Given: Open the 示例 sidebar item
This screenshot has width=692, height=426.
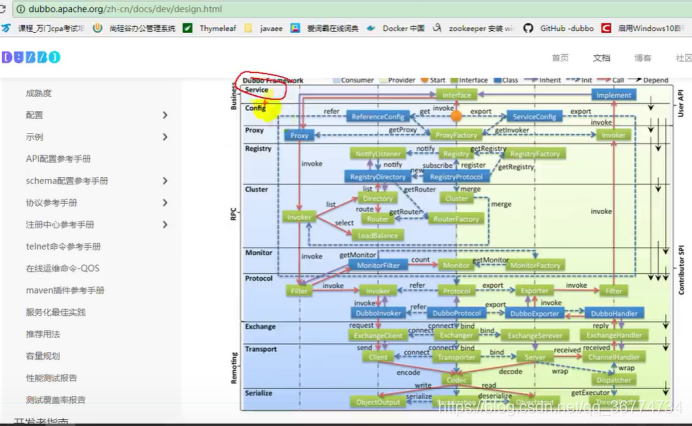Looking at the screenshot, I should tap(34, 137).
